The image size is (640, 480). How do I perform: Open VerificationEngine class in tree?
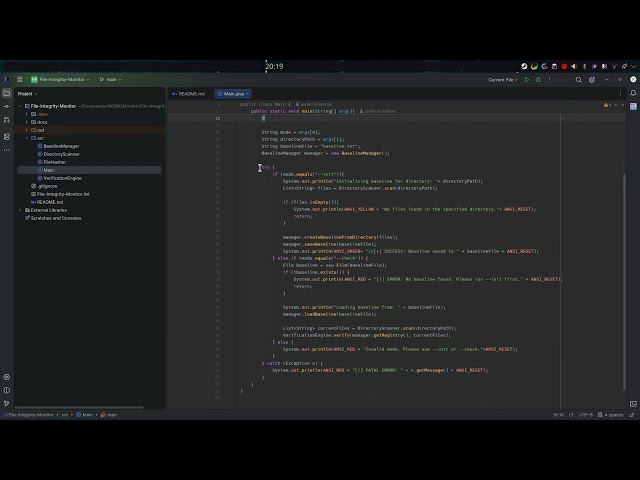pyautogui.click(x=62, y=178)
